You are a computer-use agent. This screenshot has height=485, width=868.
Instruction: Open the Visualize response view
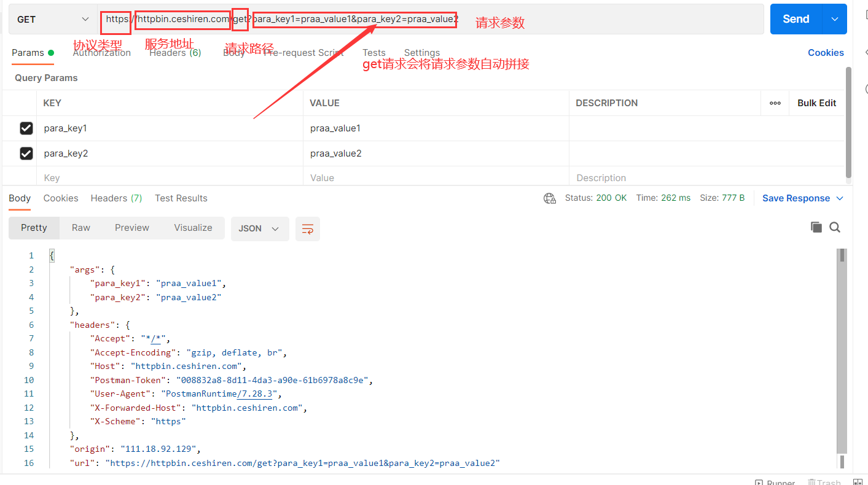pos(193,228)
